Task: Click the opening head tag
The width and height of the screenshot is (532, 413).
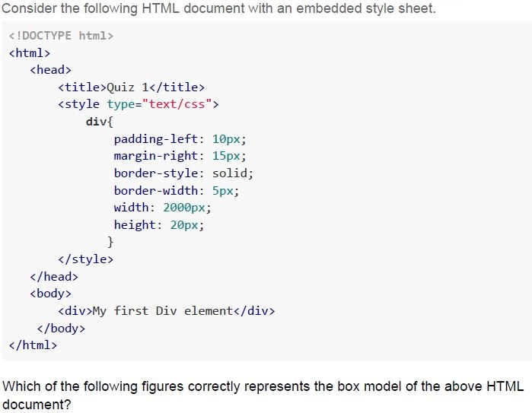Action: click(x=50, y=70)
